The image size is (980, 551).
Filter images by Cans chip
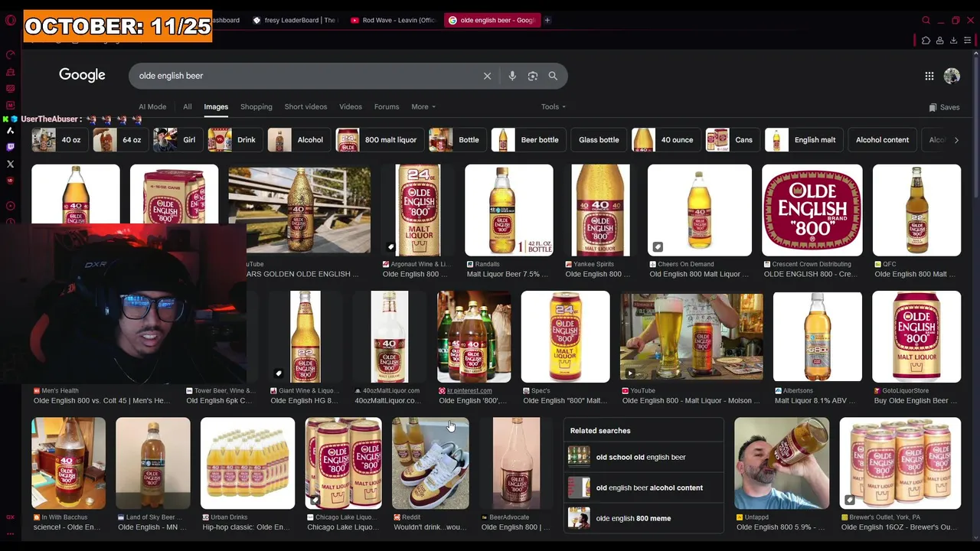click(732, 140)
